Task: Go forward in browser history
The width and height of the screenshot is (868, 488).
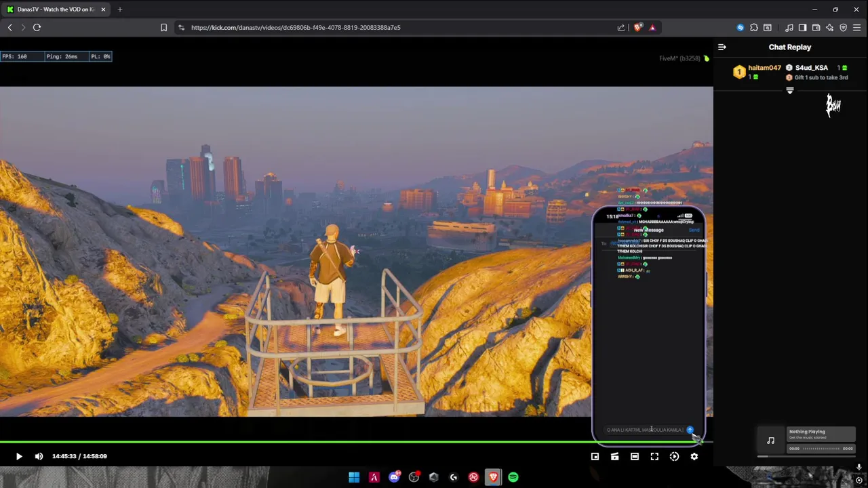Action: point(23,28)
